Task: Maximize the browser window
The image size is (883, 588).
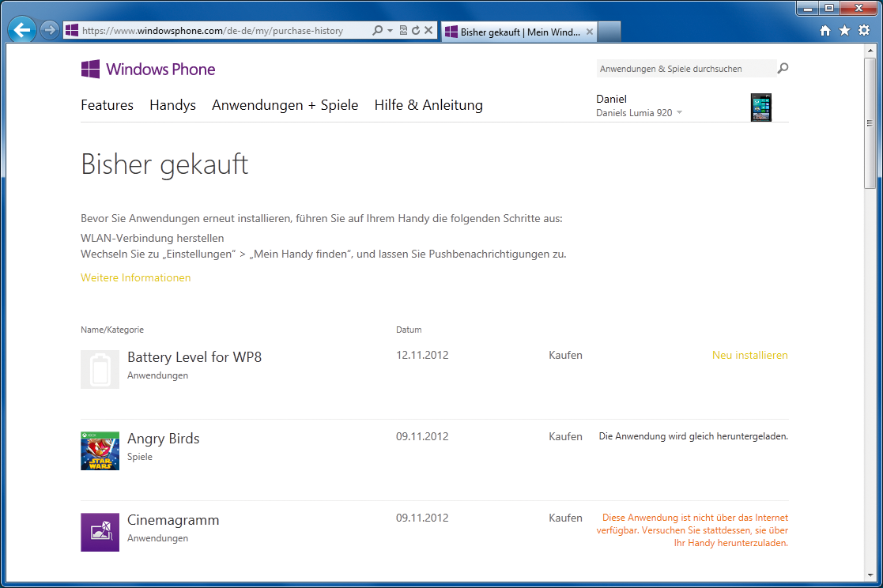Action: tap(829, 8)
